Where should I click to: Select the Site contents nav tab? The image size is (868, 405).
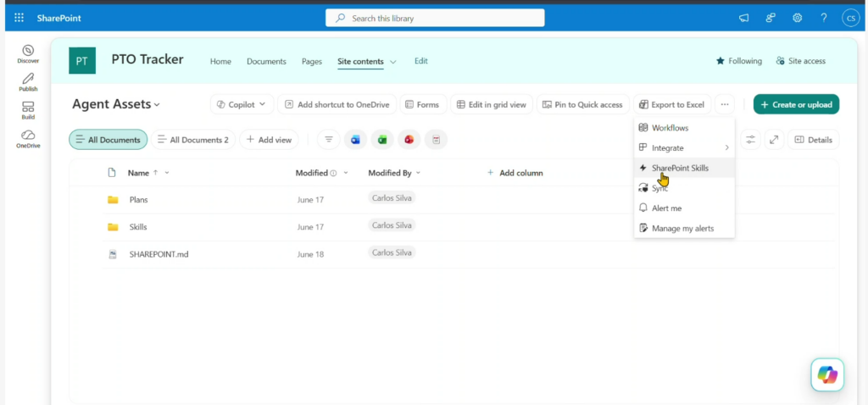(x=360, y=61)
